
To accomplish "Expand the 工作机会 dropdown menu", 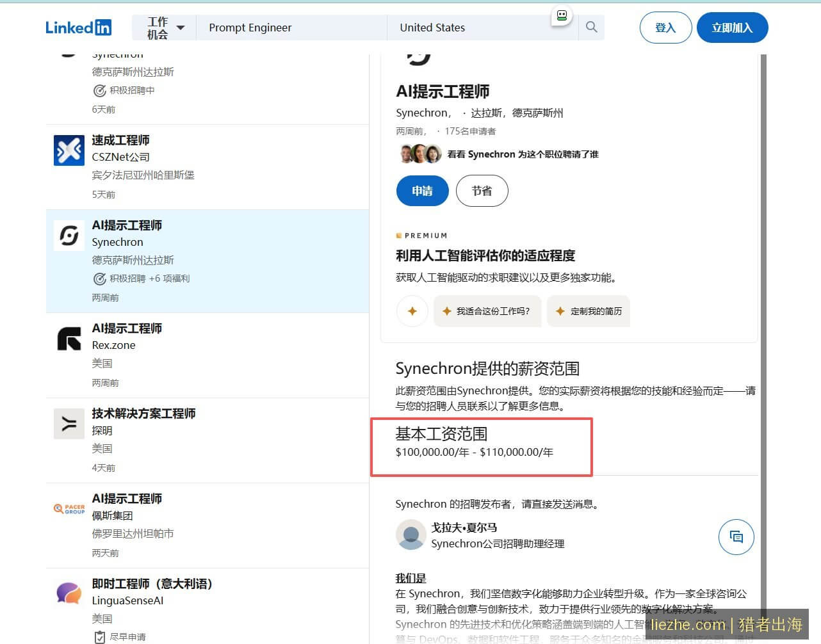I will point(165,28).
